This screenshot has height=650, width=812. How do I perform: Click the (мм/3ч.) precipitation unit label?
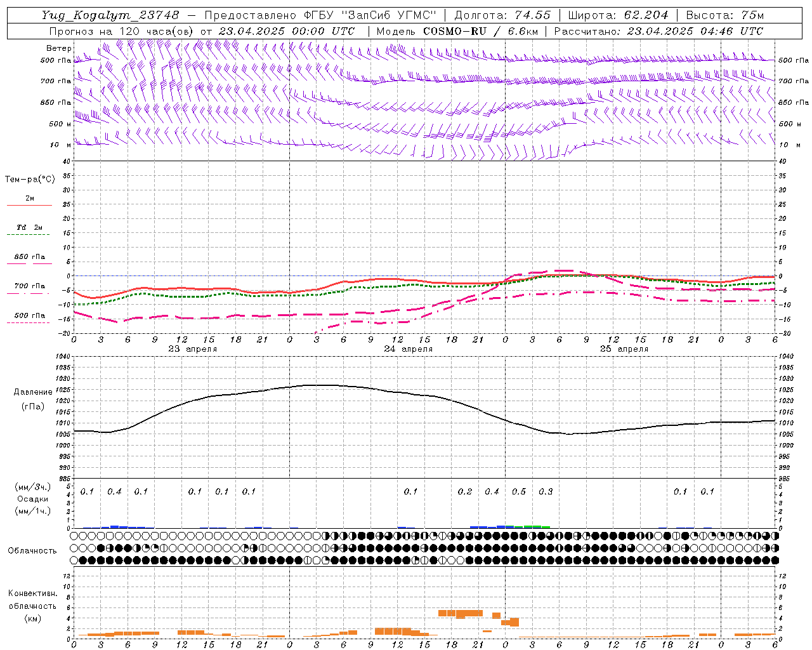coord(32,487)
